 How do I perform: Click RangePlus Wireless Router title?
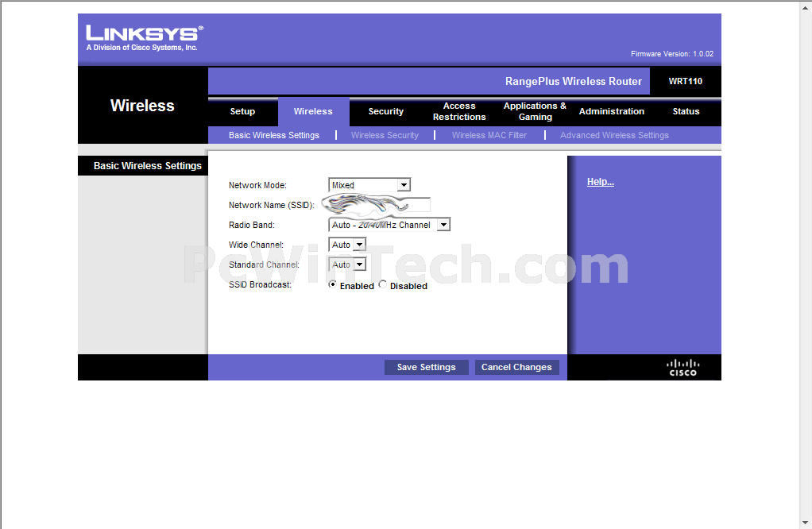[574, 81]
